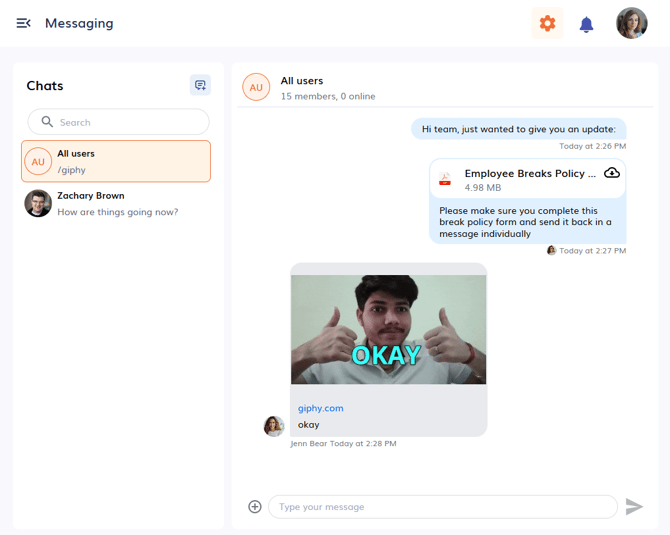Image resolution: width=670 pixels, height=535 pixels.
Task: Click 'Jenn Bear Today at 2:28 PM' text
Action: (344, 444)
